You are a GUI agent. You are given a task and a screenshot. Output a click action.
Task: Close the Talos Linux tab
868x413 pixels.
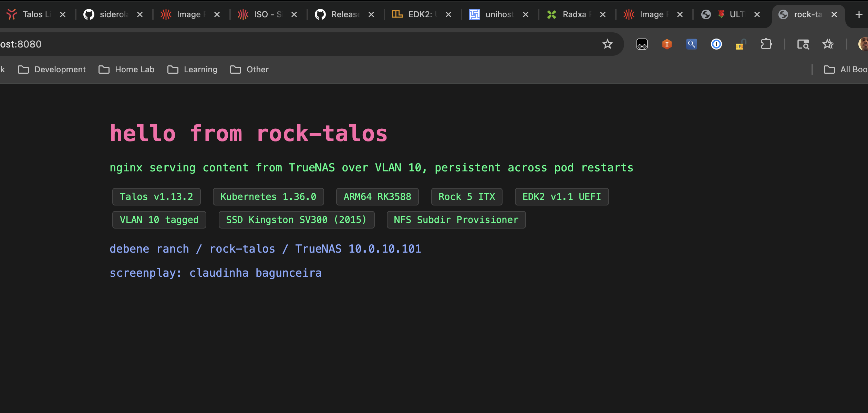63,14
